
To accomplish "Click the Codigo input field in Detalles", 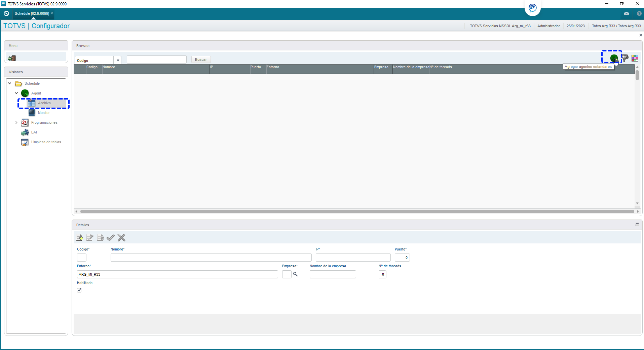I will tap(82, 258).
